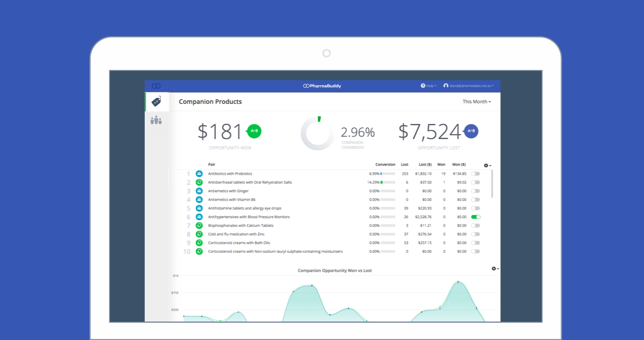
Task: Click the Companion Products page heading
Action: [x=210, y=102]
